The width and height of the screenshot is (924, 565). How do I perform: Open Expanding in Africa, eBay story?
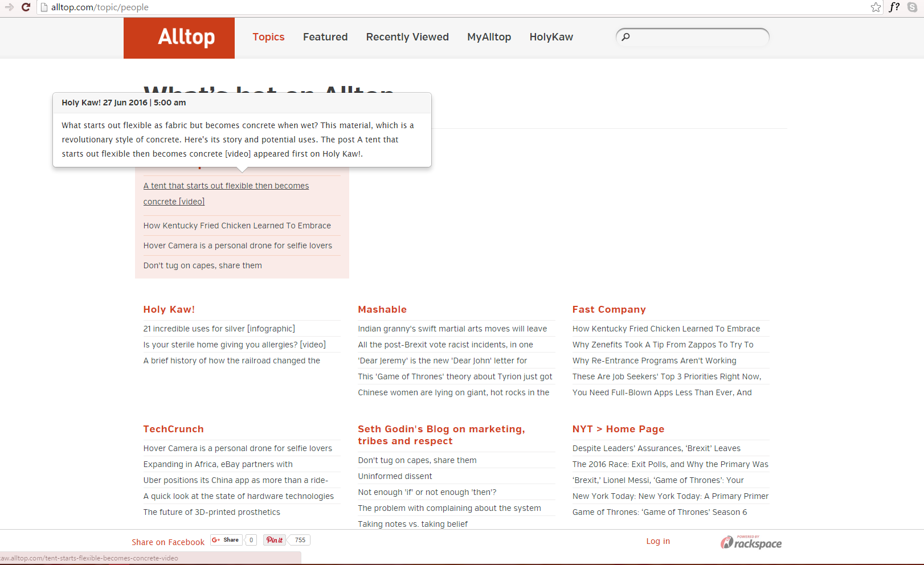coord(218,464)
